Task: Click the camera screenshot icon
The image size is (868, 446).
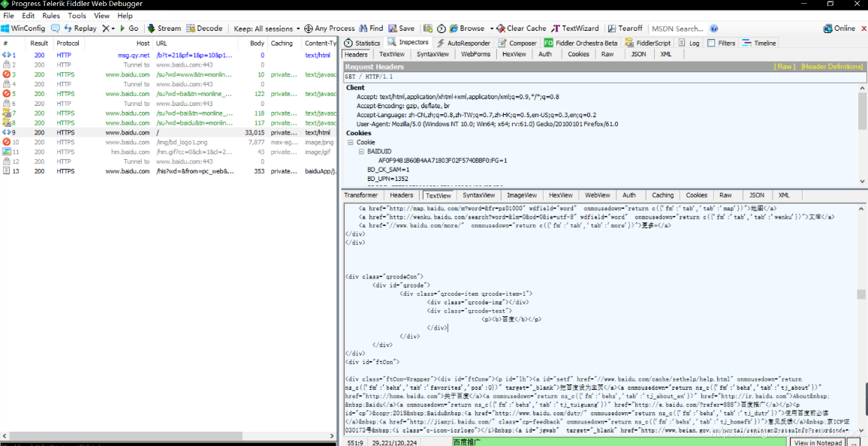Action: [x=428, y=29]
